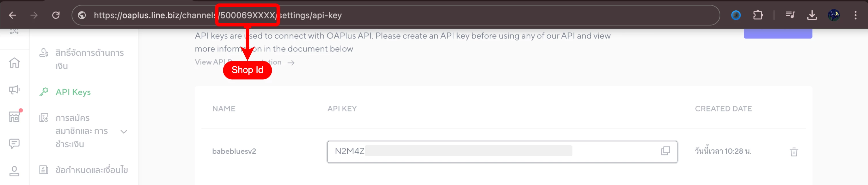Delete the babebluesv2 API key
Screen dimensions: 868x185
click(793, 152)
